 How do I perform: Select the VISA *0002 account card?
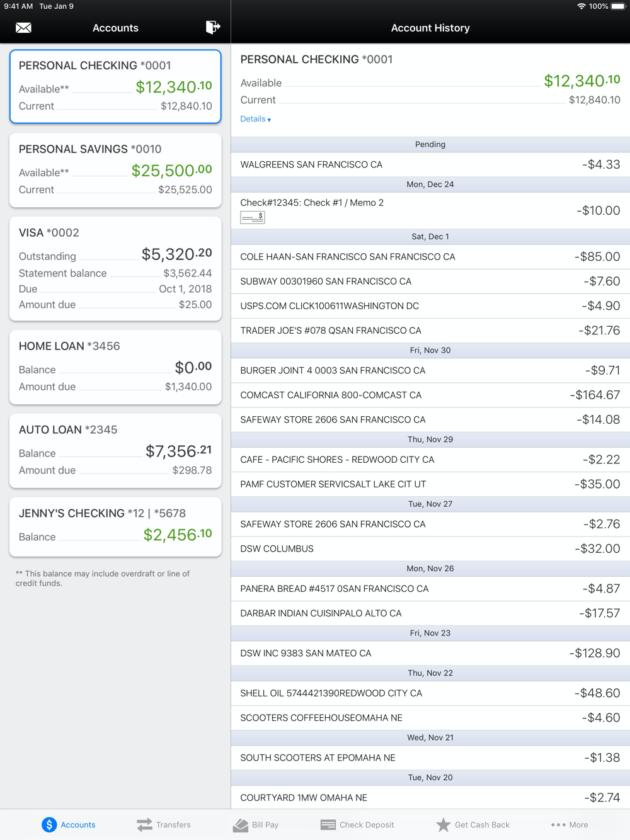pos(115,269)
